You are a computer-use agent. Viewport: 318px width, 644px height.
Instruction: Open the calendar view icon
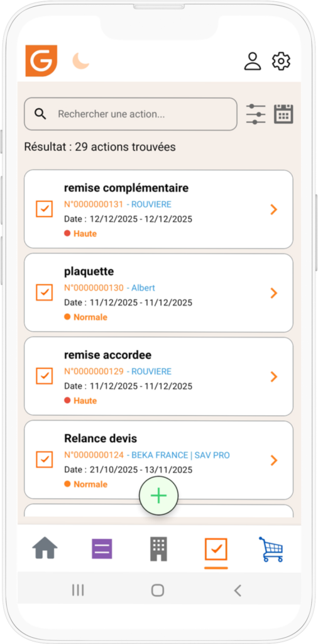(x=283, y=114)
